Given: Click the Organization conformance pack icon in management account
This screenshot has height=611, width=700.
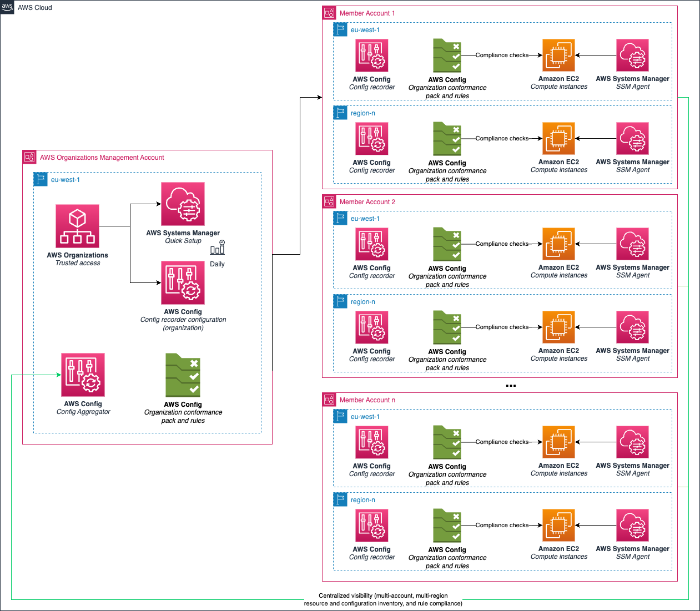Looking at the screenshot, I should point(183,375).
